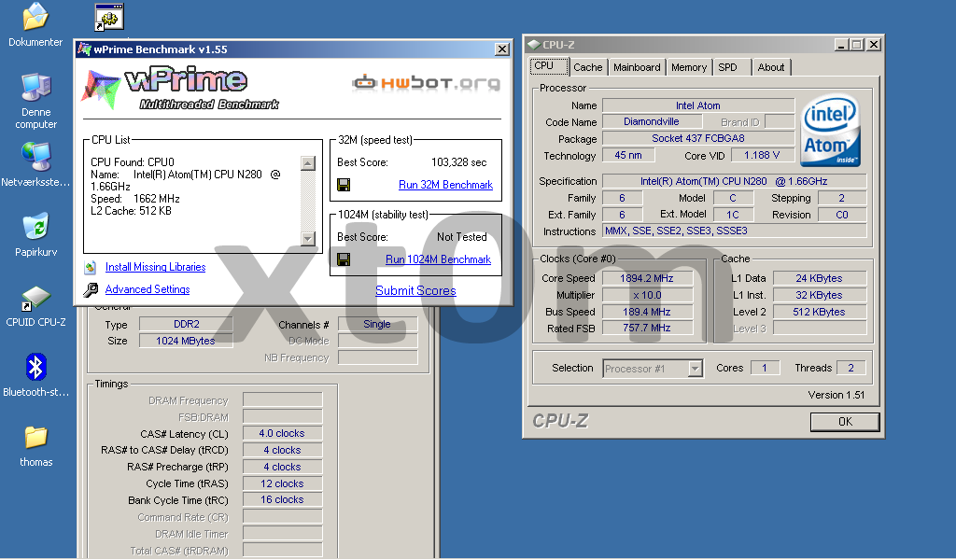Switch to the Mainboard tab in CPU-Z

tap(637, 67)
